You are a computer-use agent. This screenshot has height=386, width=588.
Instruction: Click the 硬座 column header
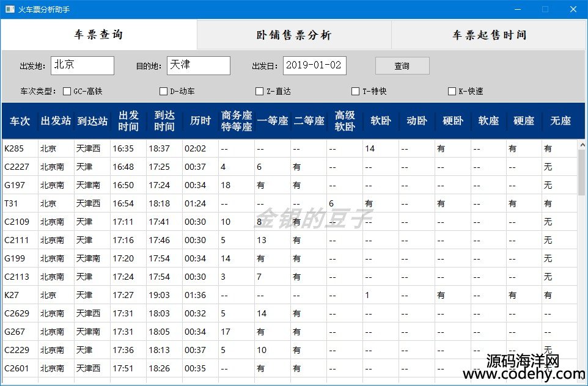coord(524,121)
